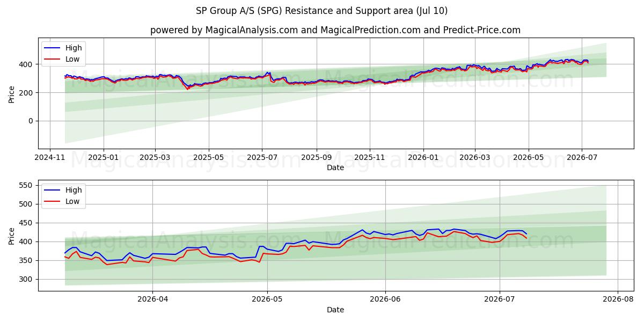Click the '2026-08' tick label in bottom chart
The image size is (644, 322).
coord(618,299)
